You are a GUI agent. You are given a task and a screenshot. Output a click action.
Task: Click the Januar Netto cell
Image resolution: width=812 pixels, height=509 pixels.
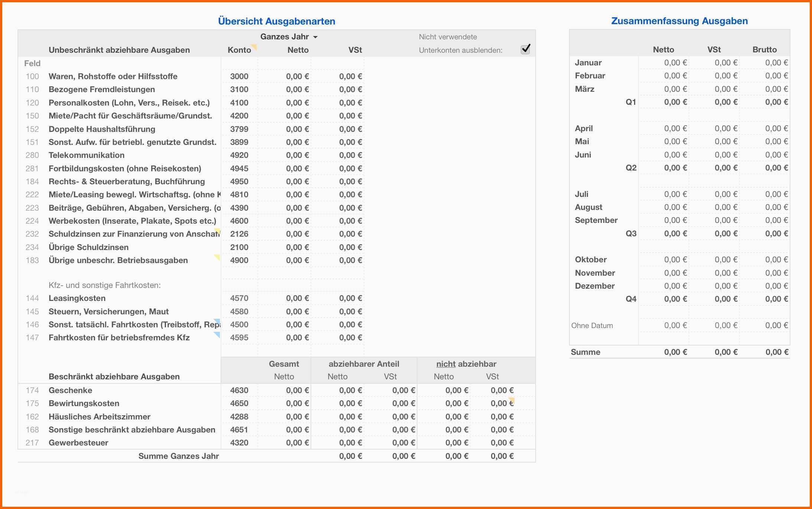tap(675, 63)
